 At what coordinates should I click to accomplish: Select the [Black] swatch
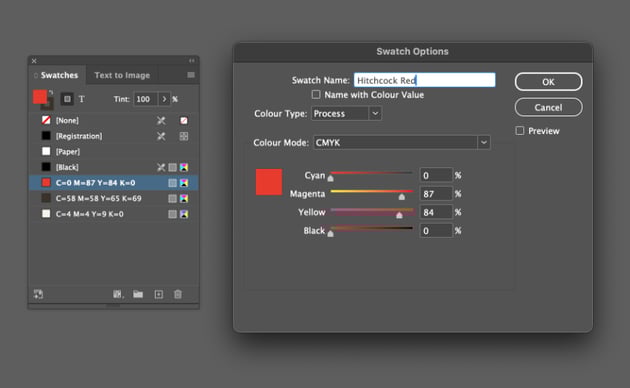(x=114, y=167)
